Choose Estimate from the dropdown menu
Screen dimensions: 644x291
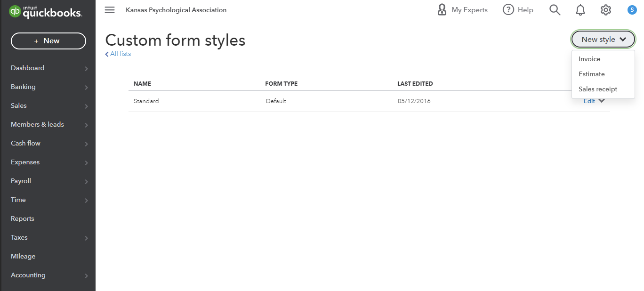(x=592, y=74)
